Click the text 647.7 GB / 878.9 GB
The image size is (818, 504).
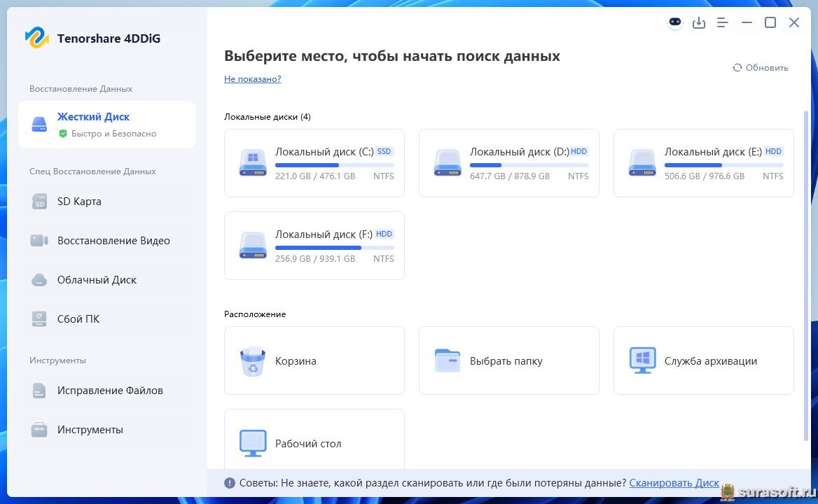pos(510,176)
